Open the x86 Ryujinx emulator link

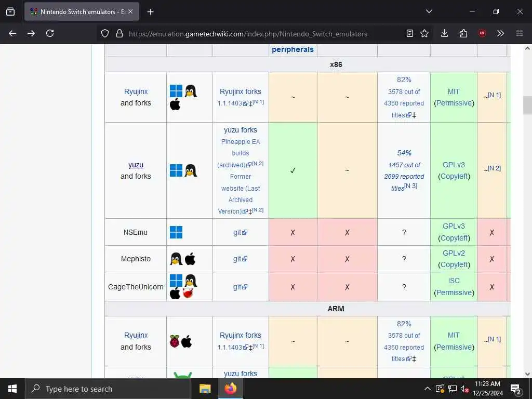pyautogui.click(x=136, y=91)
